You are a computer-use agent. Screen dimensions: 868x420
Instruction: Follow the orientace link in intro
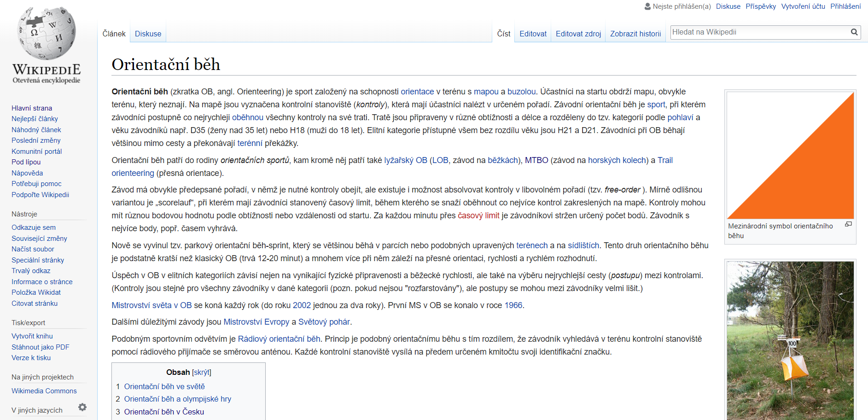417,92
